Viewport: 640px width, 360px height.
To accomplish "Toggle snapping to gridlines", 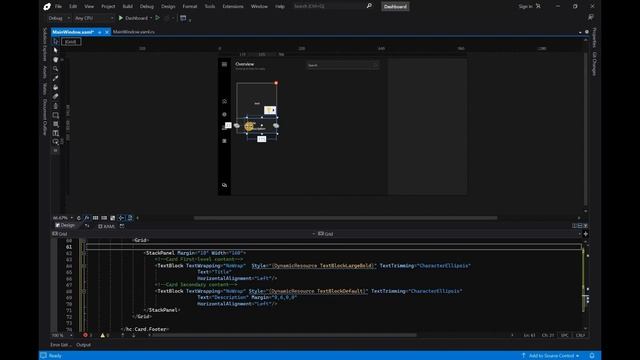I will coord(104,218).
